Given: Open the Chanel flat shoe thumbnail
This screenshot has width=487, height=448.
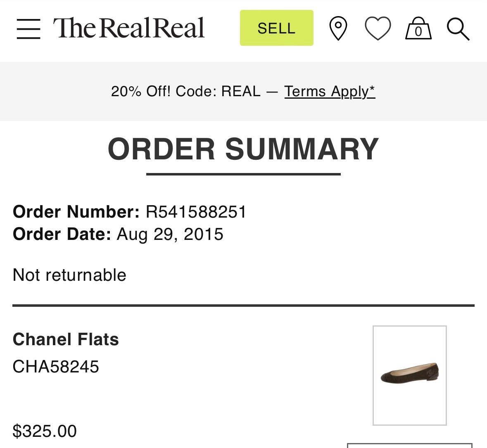Looking at the screenshot, I should point(410,375).
